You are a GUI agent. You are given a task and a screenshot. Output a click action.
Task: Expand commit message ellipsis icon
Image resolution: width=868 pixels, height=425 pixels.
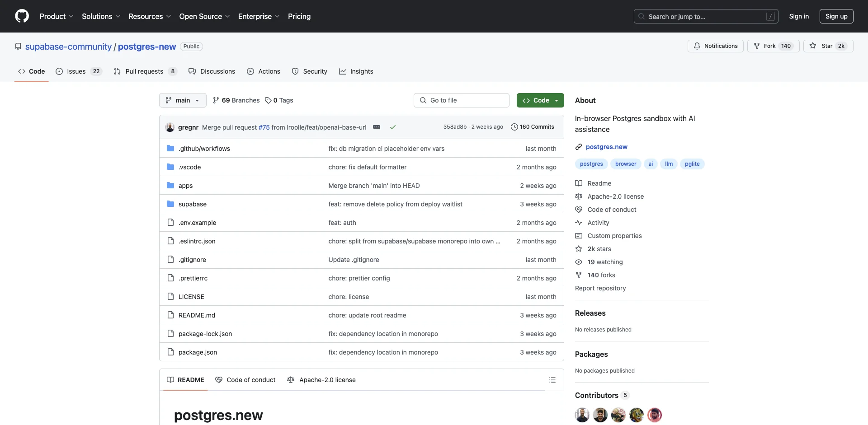click(377, 127)
